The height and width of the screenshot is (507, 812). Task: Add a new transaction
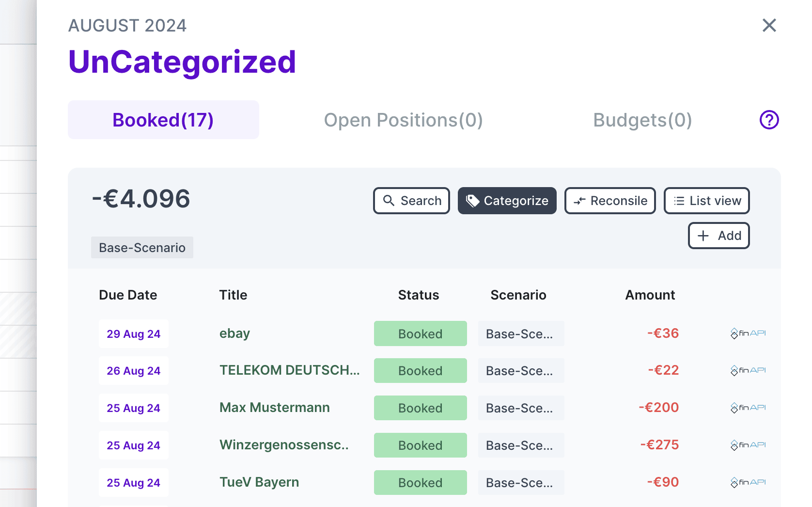coord(718,236)
